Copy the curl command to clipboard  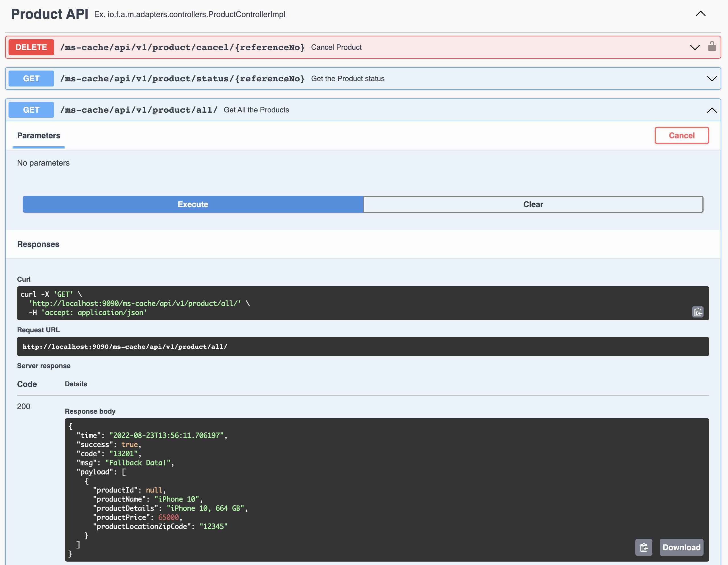697,312
